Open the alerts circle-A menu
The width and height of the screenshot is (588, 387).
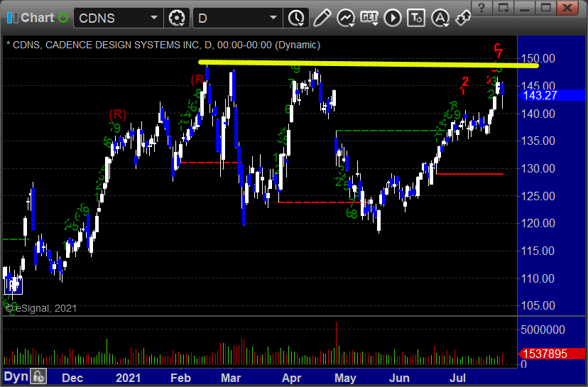coord(440,18)
